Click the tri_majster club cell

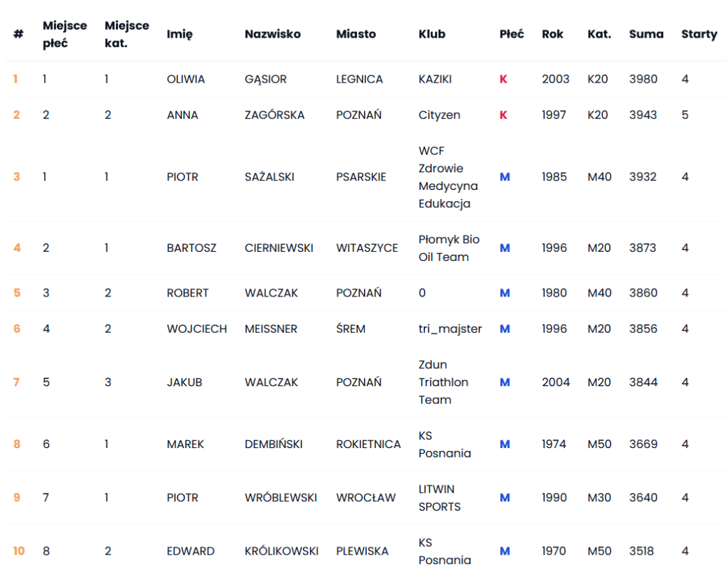tap(450, 329)
